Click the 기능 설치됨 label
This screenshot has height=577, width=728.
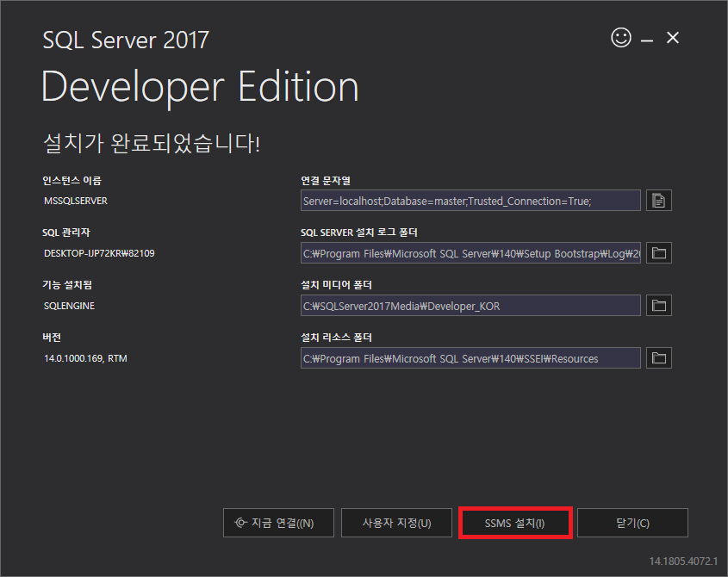67,285
